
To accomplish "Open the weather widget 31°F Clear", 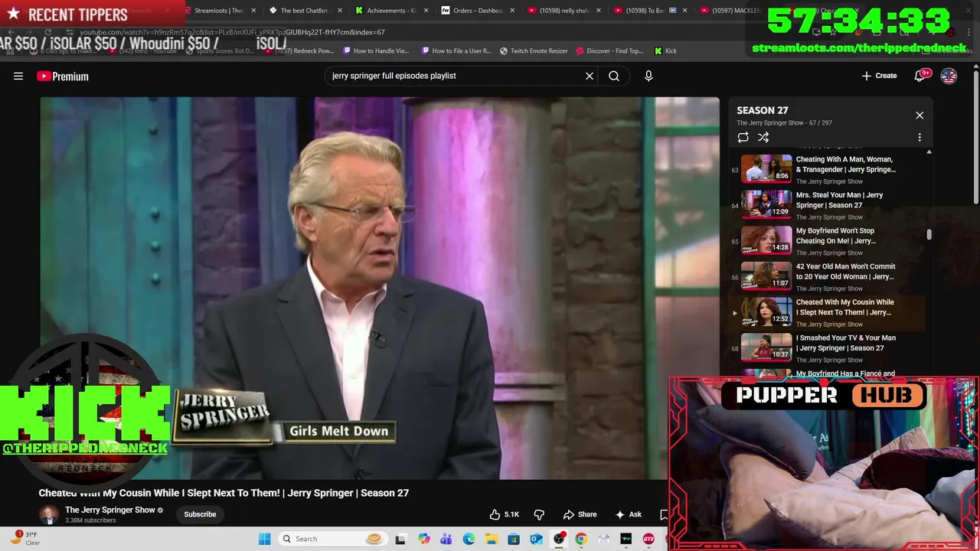I will 24,539.
